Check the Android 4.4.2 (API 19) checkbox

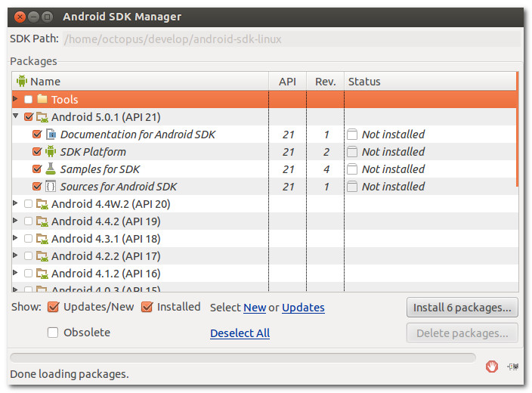point(29,221)
